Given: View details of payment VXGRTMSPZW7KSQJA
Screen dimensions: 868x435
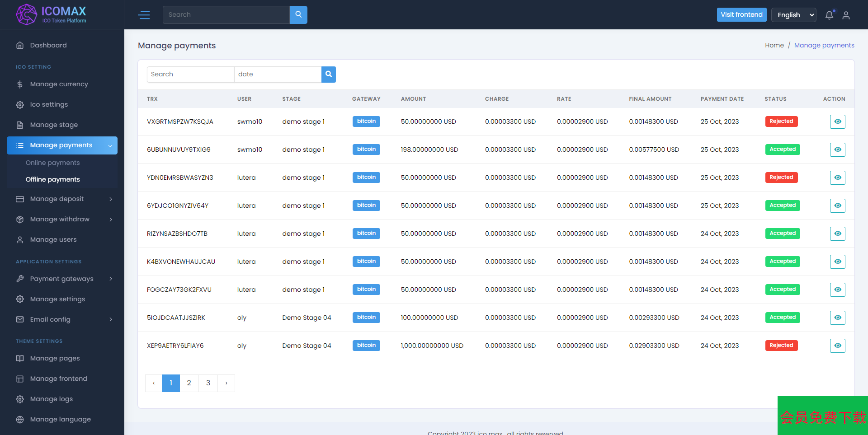Looking at the screenshot, I should coord(838,122).
